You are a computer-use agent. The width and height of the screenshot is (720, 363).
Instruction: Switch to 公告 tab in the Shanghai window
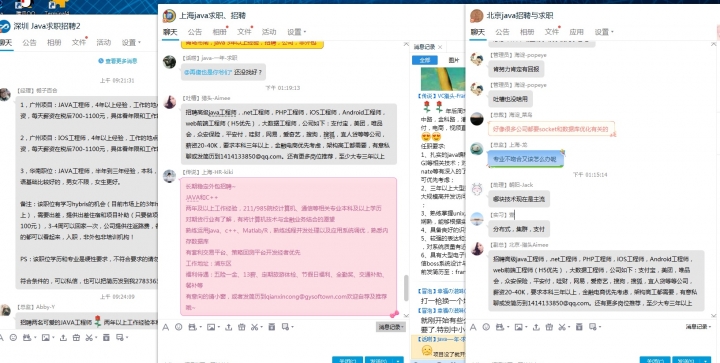[195, 32]
